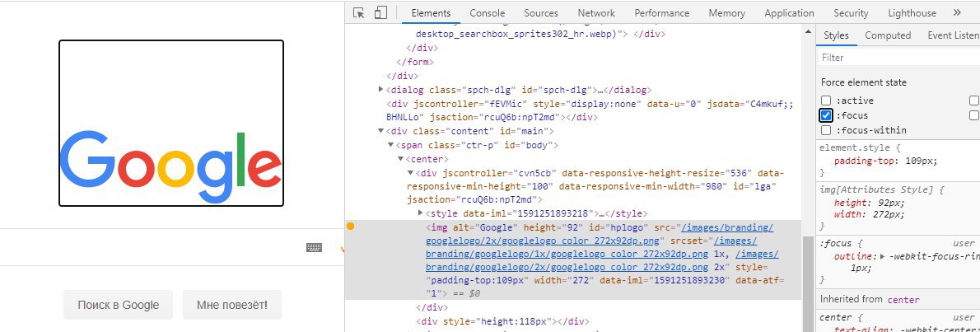Enable the :focus-within state checkbox
This screenshot has height=332, width=980.
(x=826, y=131)
